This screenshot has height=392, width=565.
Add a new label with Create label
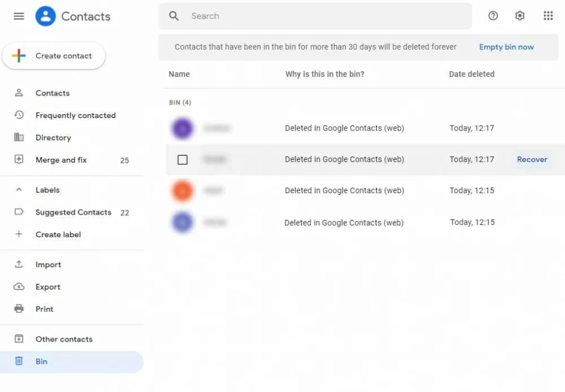[58, 234]
